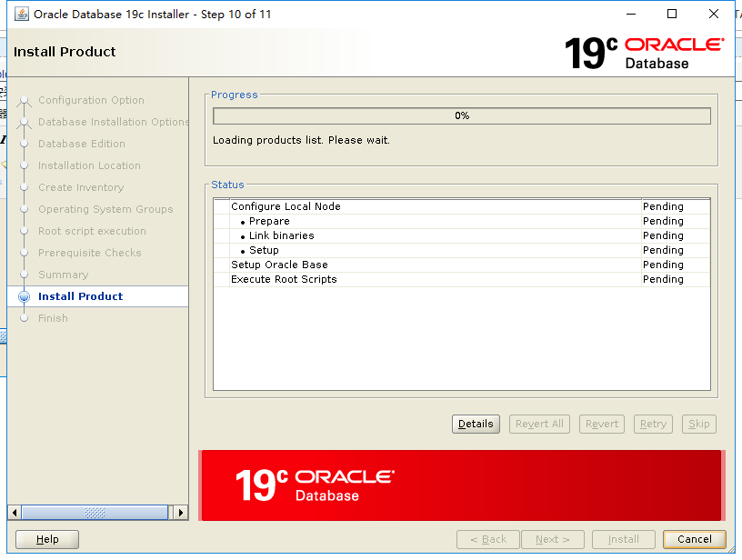The width and height of the screenshot is (742, 560).
Task: Select the Database Edition step
Action: (x=82, y=144)
